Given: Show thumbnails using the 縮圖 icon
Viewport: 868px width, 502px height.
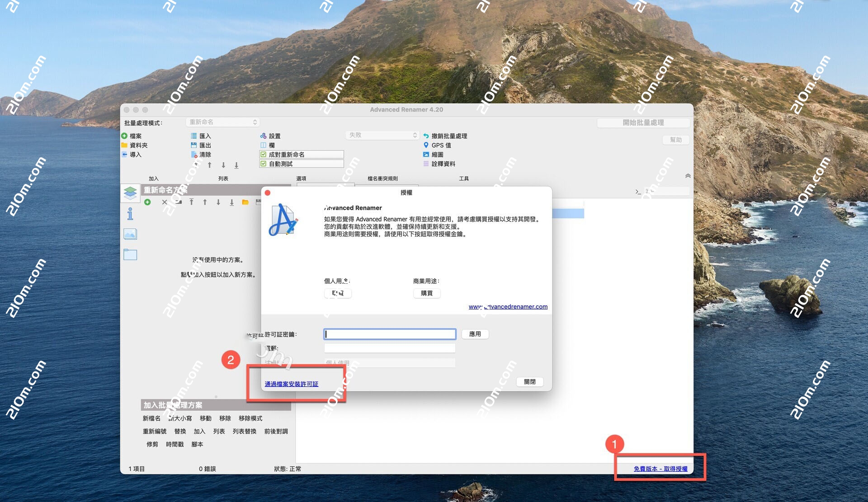Looking at the screenshot, I should pos(425,155).
